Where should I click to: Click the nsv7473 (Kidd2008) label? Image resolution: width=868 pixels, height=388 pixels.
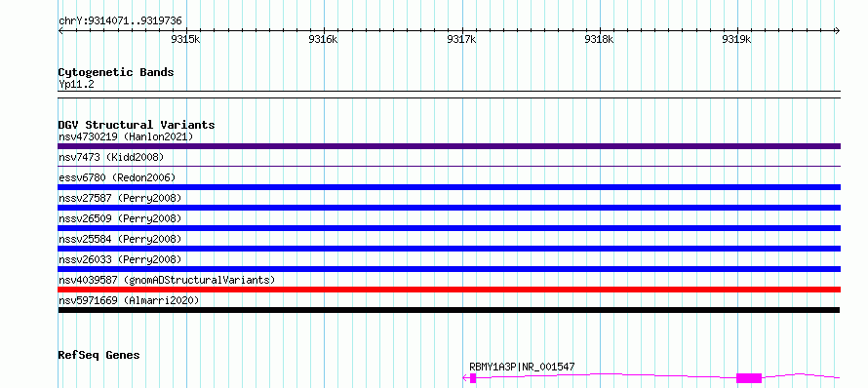pyautogui.click(x=111, y=157)
